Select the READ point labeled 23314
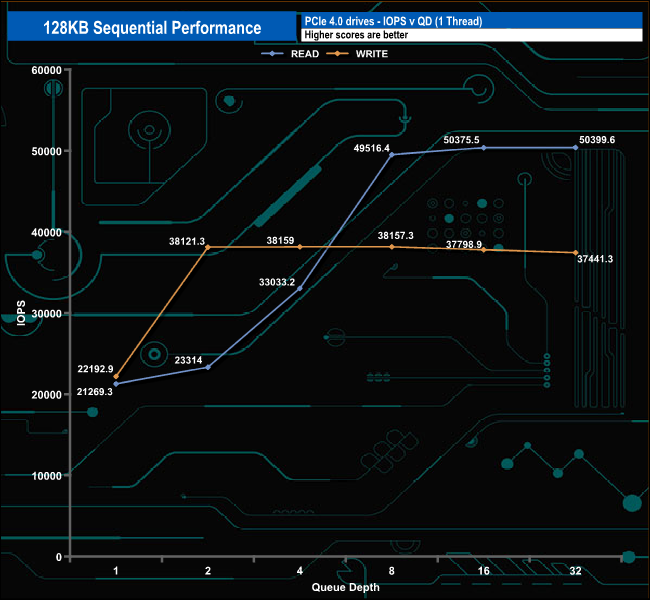Screen dimensions: 650x600 [x=208, y=367]
